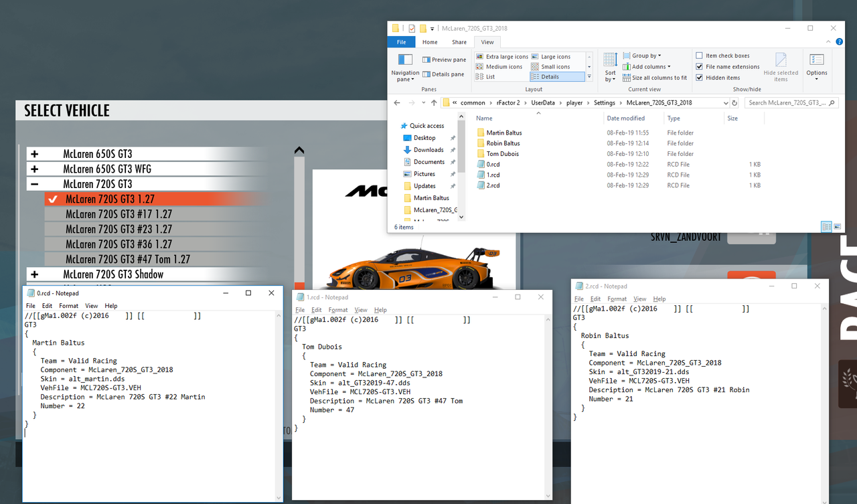Go up one folder level
Viewport: 857px width, 504px height.
click(434, 103)
